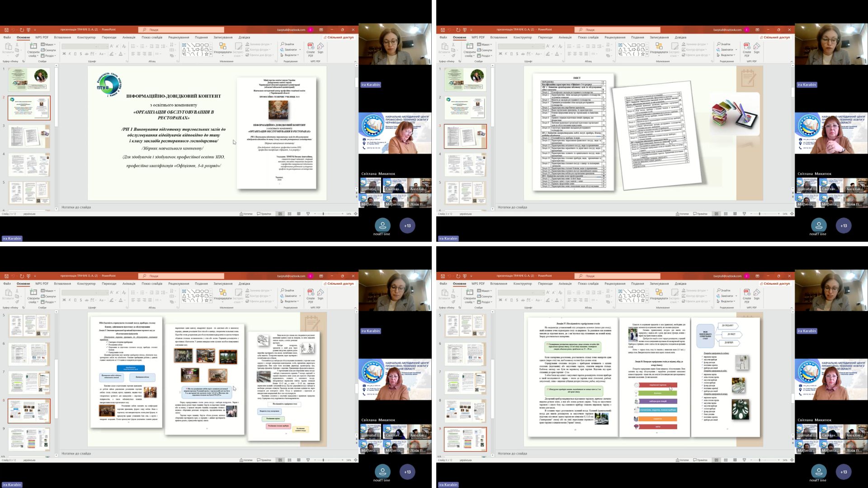Click the Sign icon in top-right PowerPoint window

tap(757, 47)
